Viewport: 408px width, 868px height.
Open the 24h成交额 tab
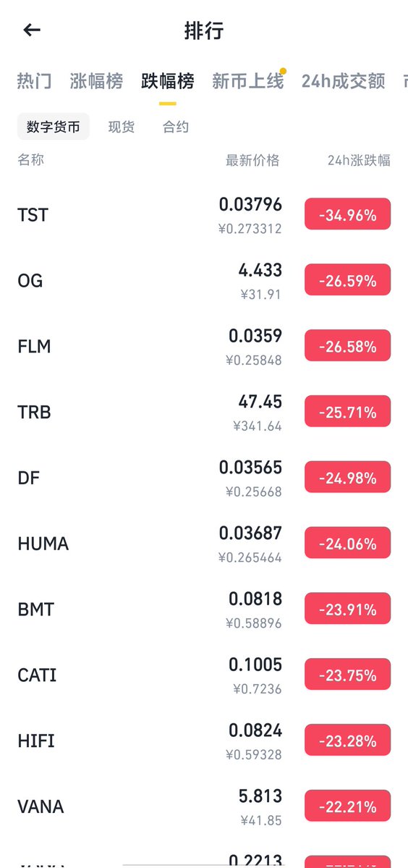tap(344, 81)
